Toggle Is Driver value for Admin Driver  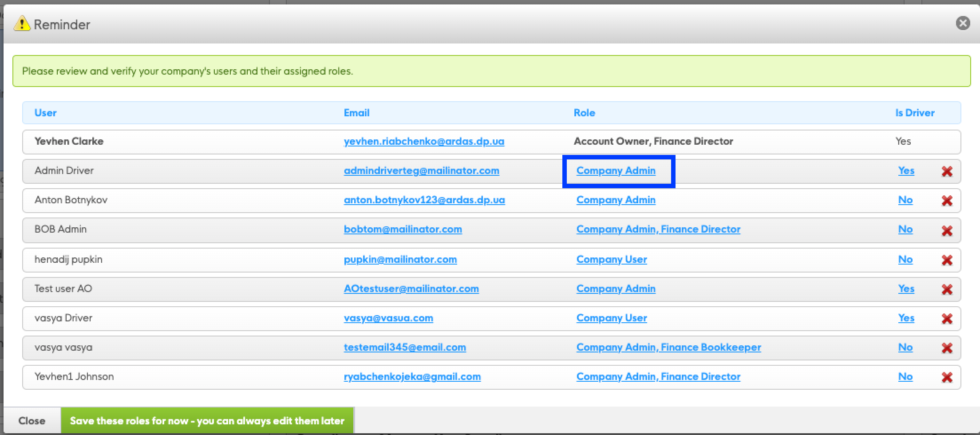tap(906, 170)
